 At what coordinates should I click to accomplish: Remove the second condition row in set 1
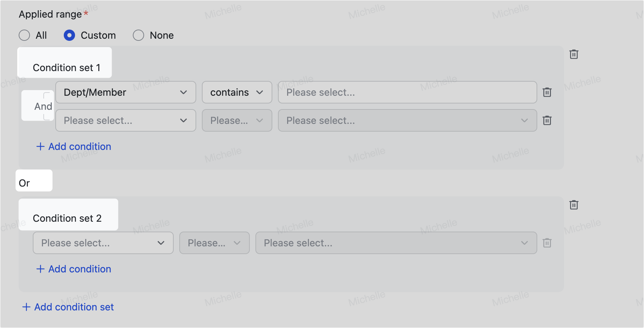(x=547, y=120)
